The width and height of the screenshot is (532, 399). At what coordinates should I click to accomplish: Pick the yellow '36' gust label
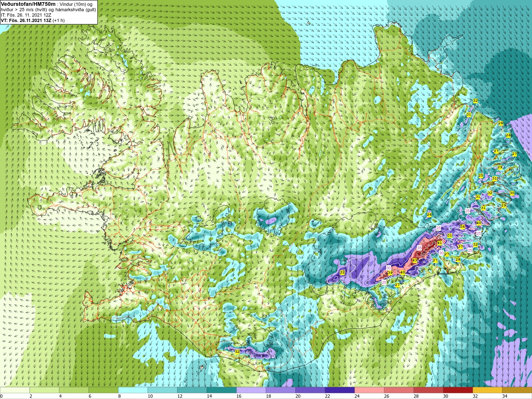coord(463,227)
